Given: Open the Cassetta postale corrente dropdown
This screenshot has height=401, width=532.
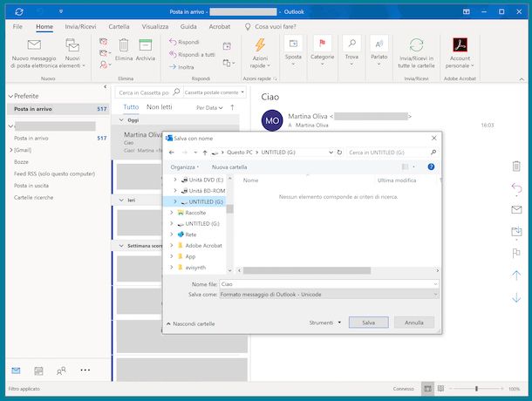Looking at the screenshot, I should [x=215, y=92].
